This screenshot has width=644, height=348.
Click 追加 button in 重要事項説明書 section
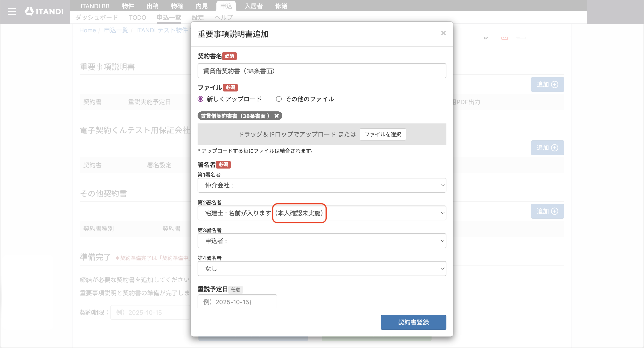click(x=547, y=84)
